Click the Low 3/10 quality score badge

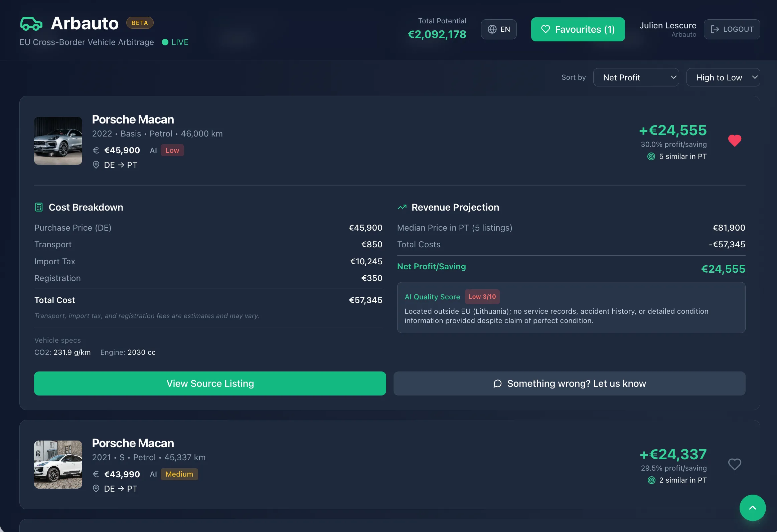(482, 297)
